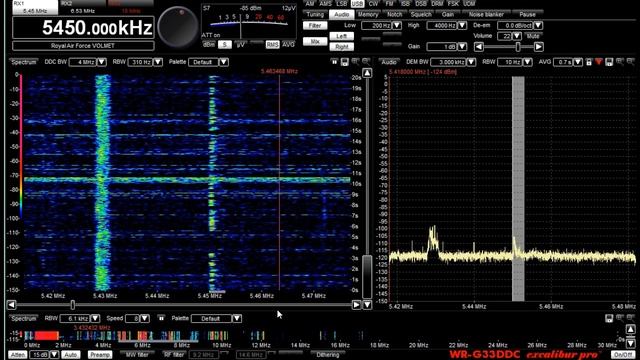Toggle the Dithering option
This screenshot has height=360, width=640.
328,355
